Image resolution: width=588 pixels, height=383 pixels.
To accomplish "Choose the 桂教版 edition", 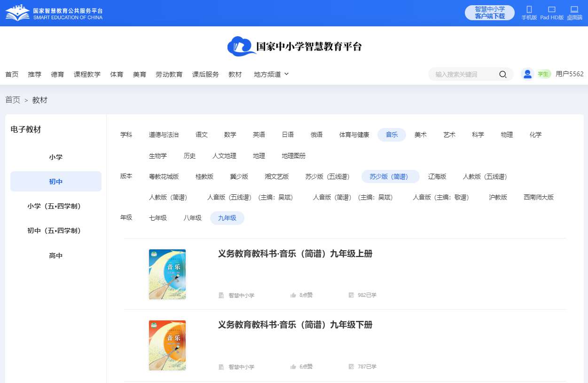I will coord(204,176).
